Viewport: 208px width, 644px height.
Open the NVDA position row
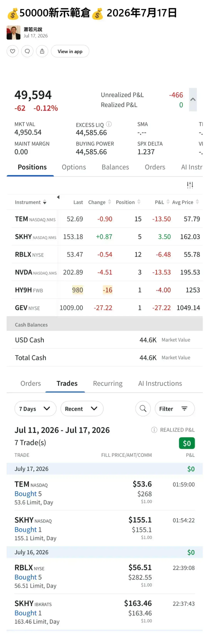107,272
